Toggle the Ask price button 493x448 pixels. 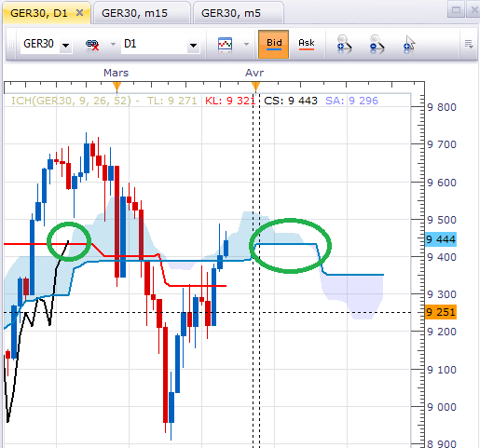pos(307,45)
